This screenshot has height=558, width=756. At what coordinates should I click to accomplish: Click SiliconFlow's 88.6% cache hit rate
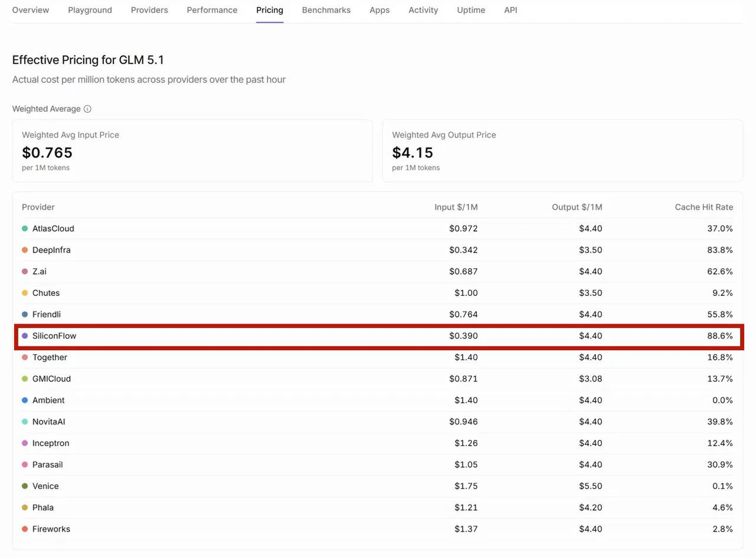(x=720, y=336)
